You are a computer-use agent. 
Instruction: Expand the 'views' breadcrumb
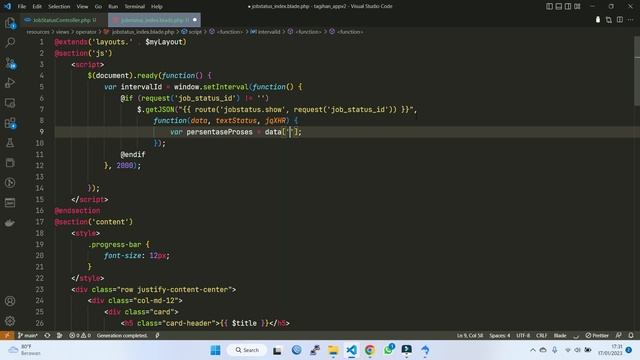(62, 32)
